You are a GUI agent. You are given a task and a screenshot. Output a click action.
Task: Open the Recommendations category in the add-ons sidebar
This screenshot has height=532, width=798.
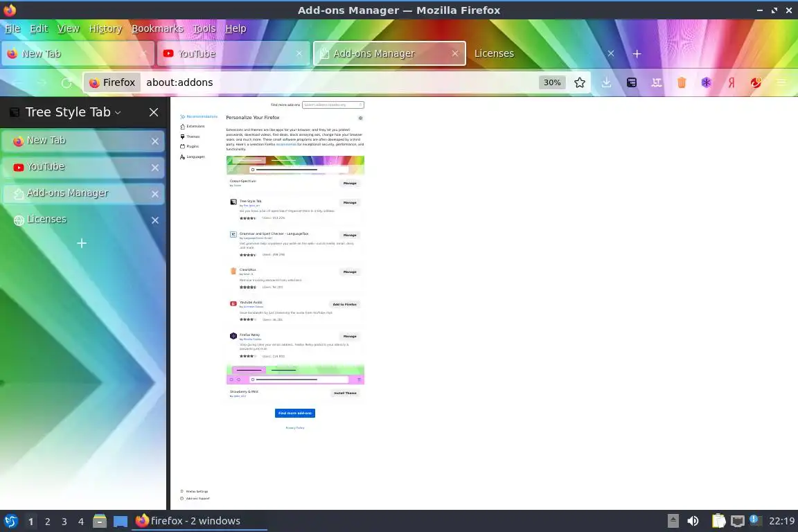[x=199, y=116]
